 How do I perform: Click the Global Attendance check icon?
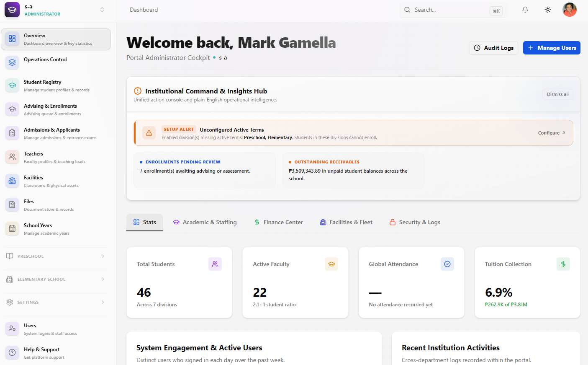[x=447, y=264]
